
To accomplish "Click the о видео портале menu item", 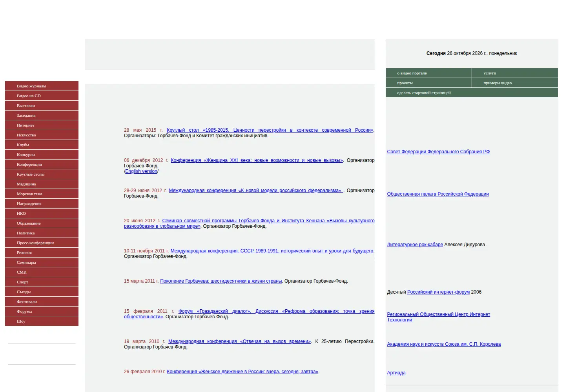I will coord(428,73).
